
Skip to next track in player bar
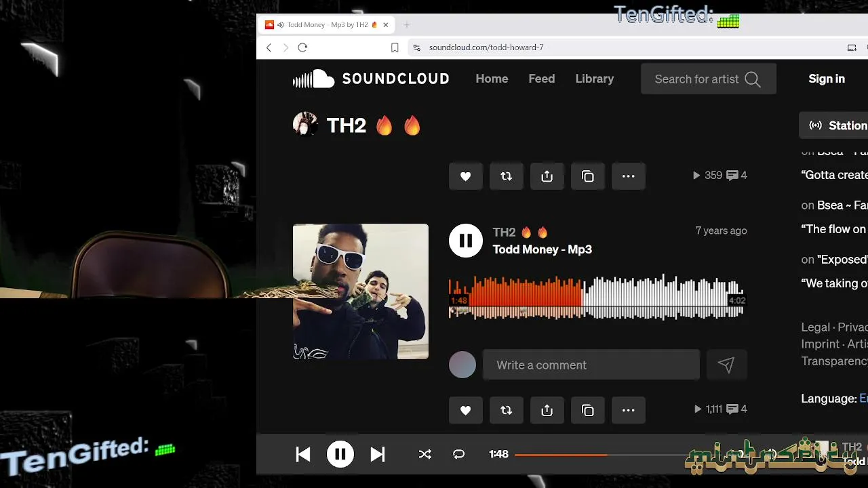point(378,454)
